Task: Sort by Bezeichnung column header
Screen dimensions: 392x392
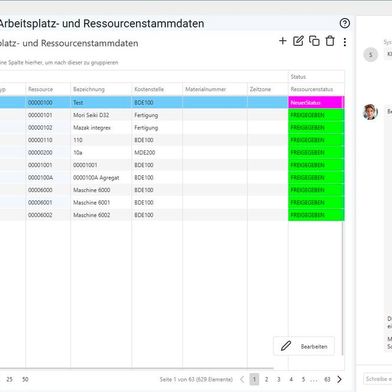Action: pos(101,89)
